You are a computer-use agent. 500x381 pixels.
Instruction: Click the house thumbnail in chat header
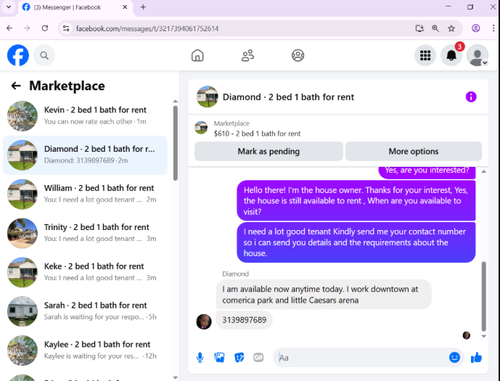[207, 97]
